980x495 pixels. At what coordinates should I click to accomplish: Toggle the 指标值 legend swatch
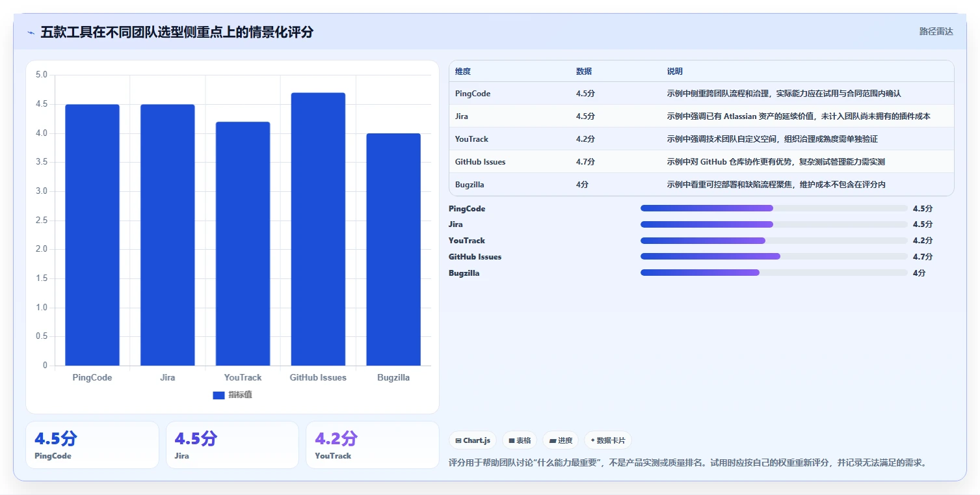(219, 395)
